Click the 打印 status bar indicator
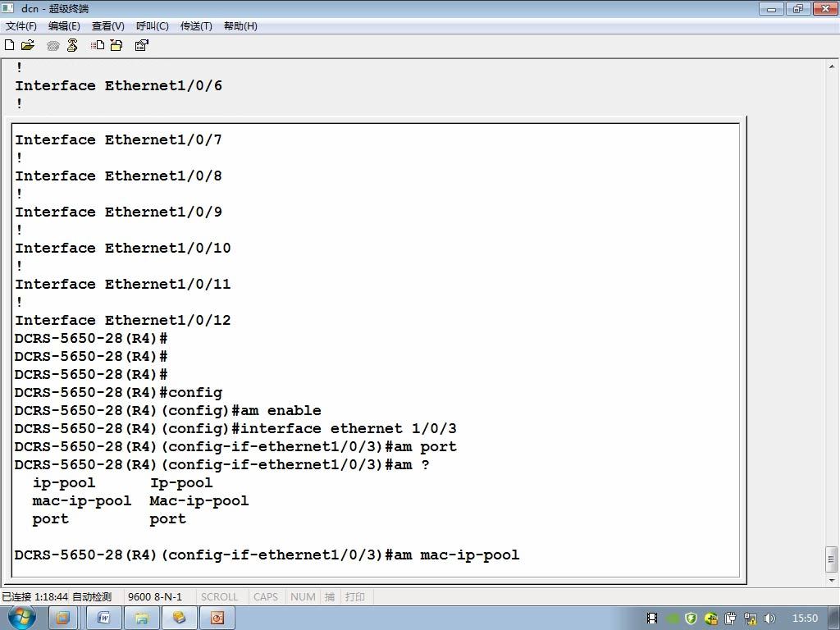Image resolution: width=840 pixels, height=630 pixels. tap(354, 597)
